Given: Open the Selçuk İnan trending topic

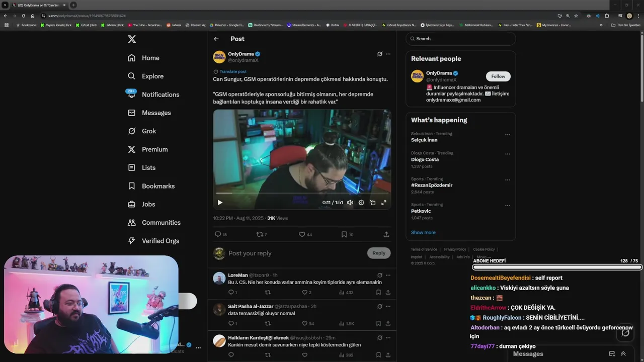Looking at the screenshot, I should pyautogui.click(x=424, y=140).
